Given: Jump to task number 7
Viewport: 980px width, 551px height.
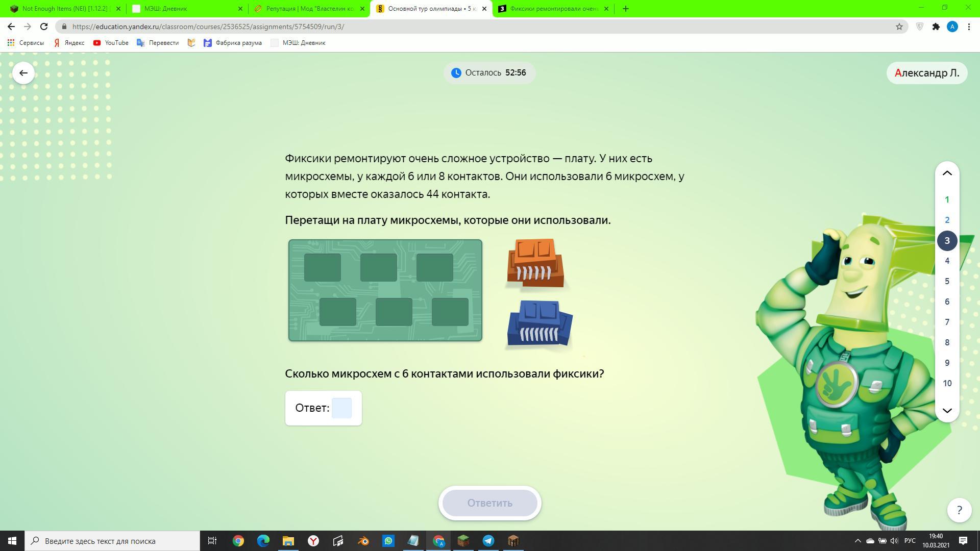Looking at the screenshot, I should click(947, 322).
